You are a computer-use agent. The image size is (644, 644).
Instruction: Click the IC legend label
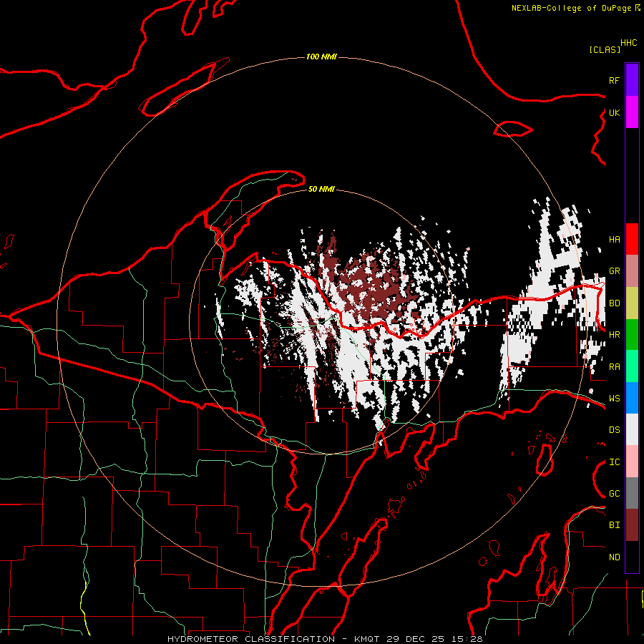614,462
